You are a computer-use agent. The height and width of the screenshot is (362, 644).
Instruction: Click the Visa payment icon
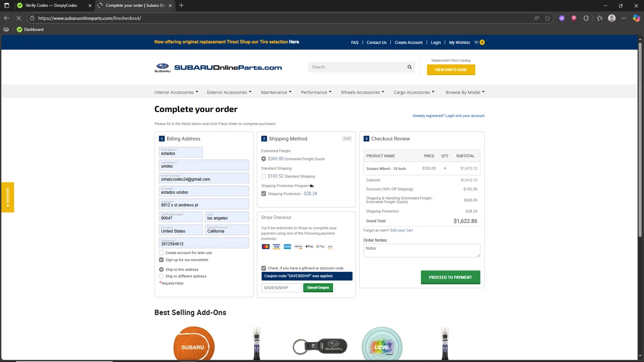point(276,247)
